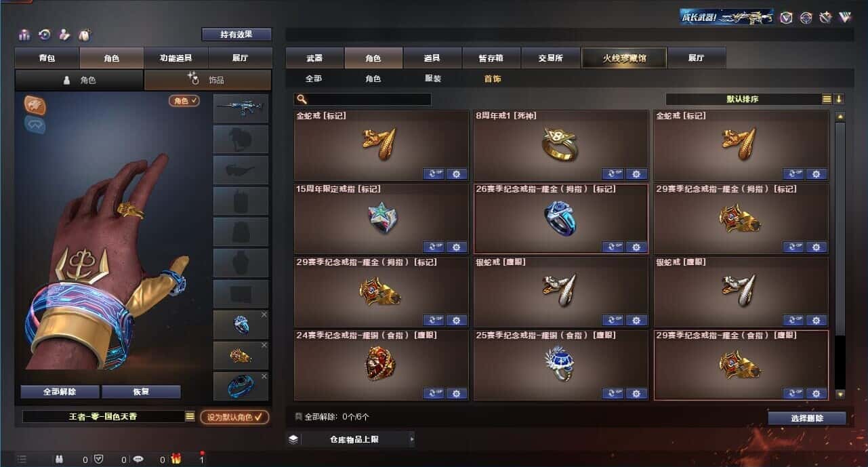Click the 选择删除 button
Image resolution: width=868 pixels, height=467 pixels.
807,418
